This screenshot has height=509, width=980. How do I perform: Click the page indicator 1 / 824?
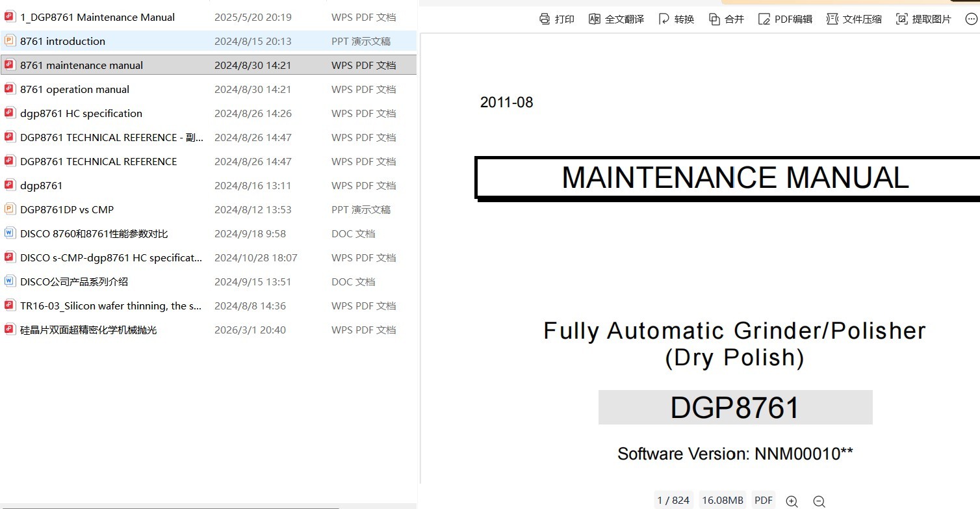(x=673, y=500)
